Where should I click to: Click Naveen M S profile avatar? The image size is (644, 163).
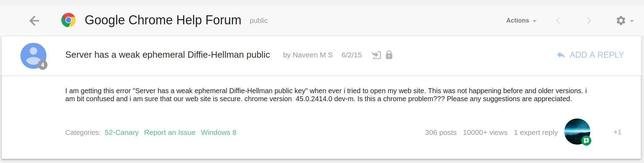33,56
